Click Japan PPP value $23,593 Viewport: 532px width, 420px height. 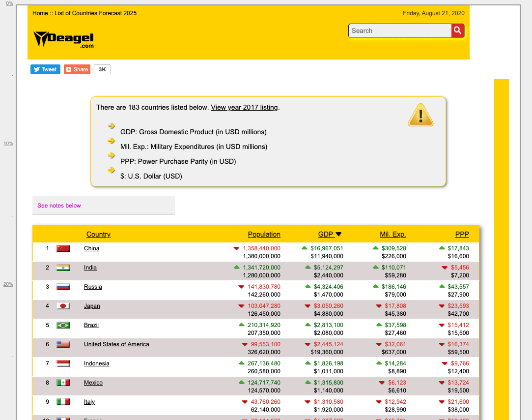coord(458,306)
